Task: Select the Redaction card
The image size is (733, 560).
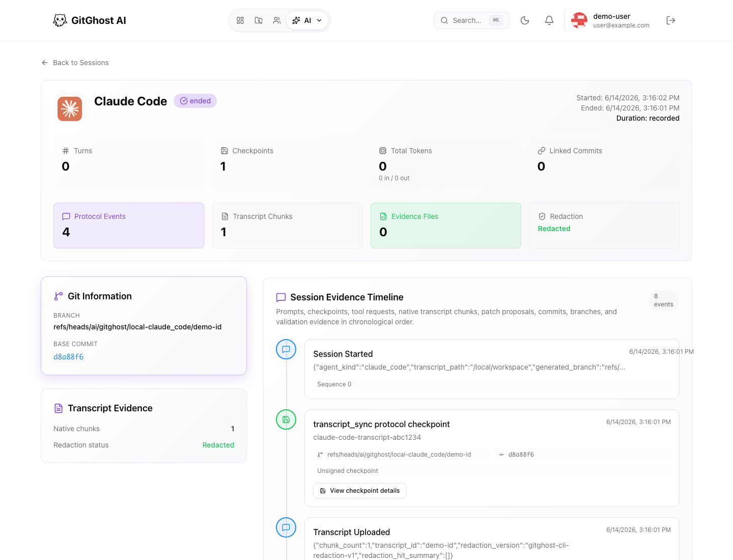Action: click(x=604, y=226)
